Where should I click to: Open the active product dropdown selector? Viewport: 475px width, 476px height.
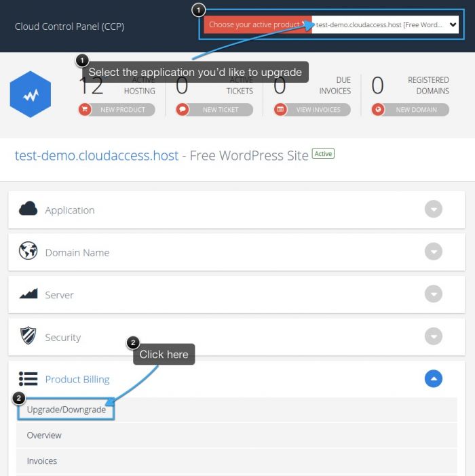[385, 24]
